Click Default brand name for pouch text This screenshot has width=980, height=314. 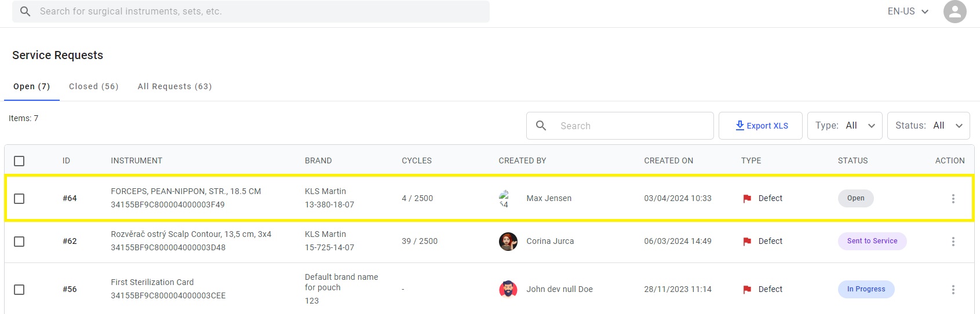coord(341,282)
